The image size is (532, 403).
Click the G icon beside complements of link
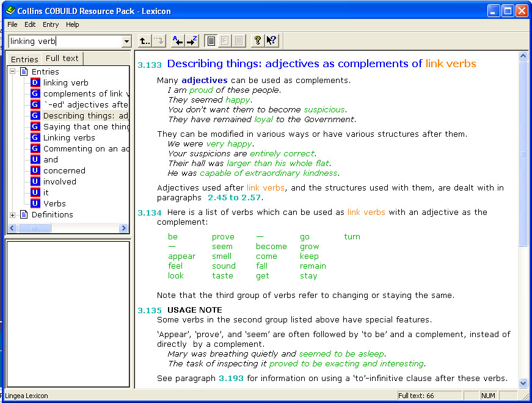click(x=35, y=93)
